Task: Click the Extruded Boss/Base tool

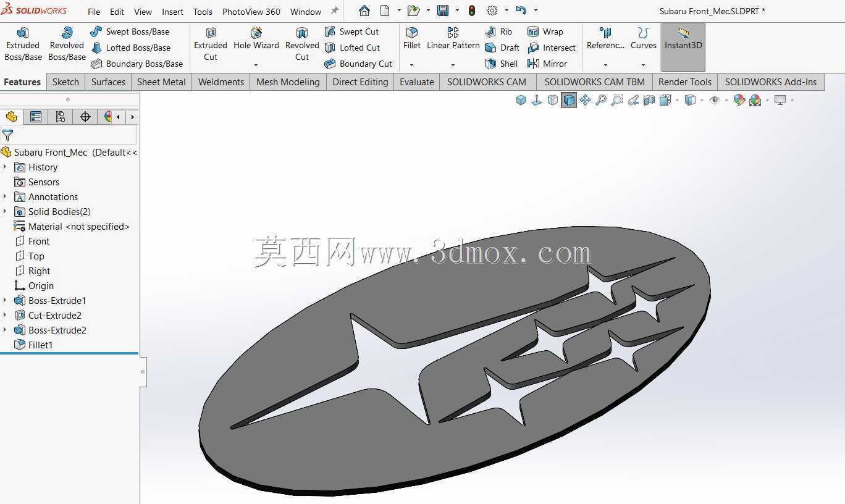Action: coord(23,44)
